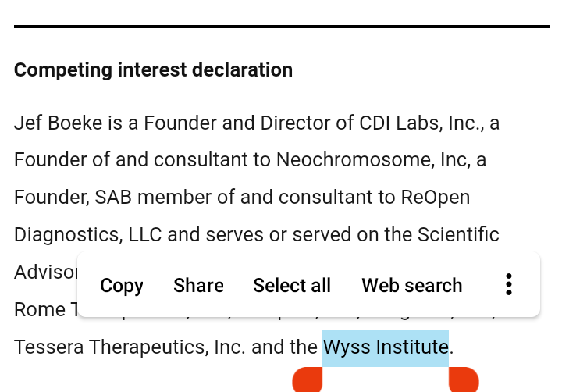Click the Competing interest declaration heading
562x392 pixels.
coord(153,70)
